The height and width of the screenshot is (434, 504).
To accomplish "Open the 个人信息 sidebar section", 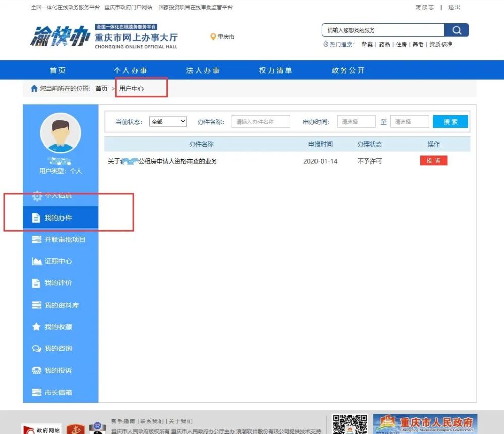I will [57, 196].
